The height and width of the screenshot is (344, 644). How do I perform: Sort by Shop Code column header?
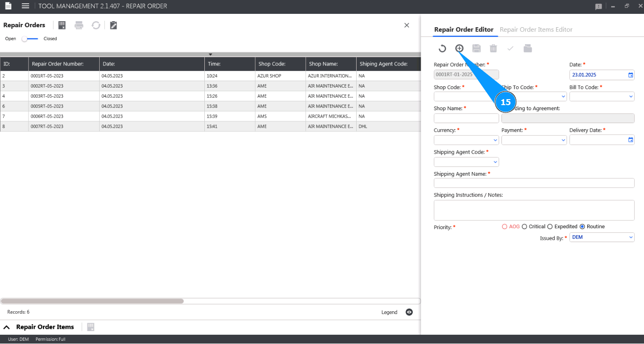point(280,64)
